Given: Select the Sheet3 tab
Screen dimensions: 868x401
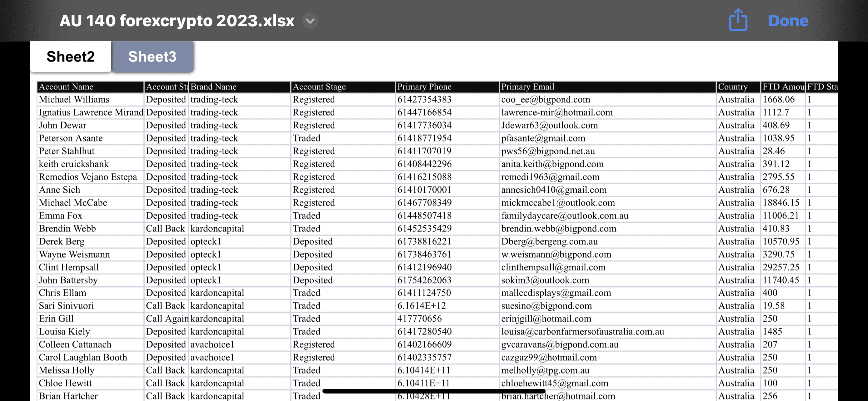Looking at the screenshot, I should [152, 55].
